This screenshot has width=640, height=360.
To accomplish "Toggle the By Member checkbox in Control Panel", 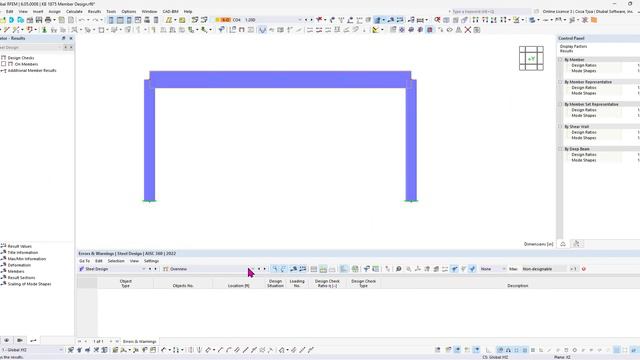I will 560,60.
